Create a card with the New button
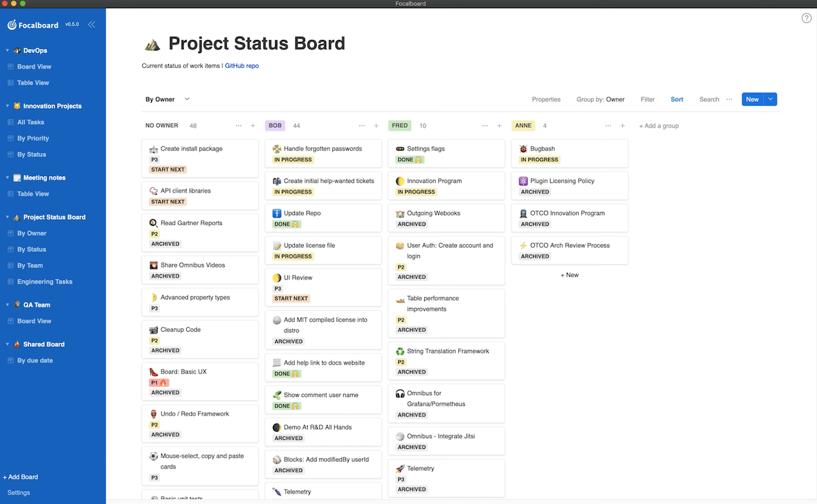Screen dimensions: 817x504 (x=752, y=99)
